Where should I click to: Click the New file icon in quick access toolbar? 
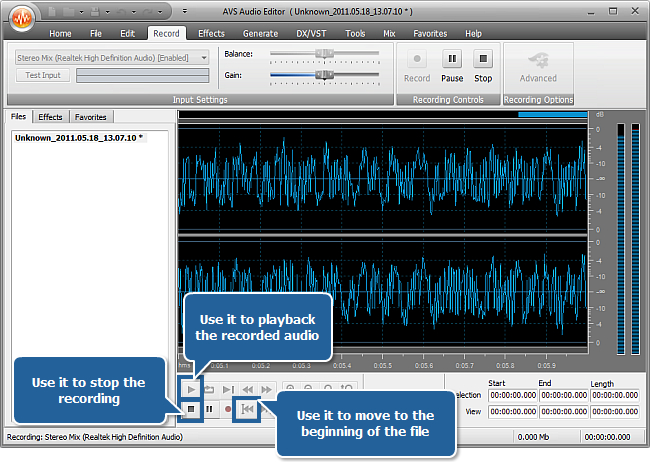pos(52,12)
